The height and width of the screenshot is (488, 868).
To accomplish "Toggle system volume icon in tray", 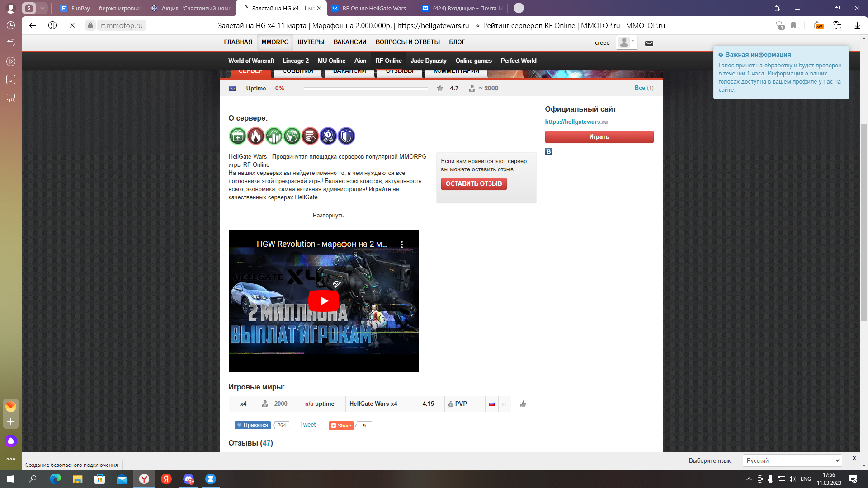I will [x=792, y=479].
